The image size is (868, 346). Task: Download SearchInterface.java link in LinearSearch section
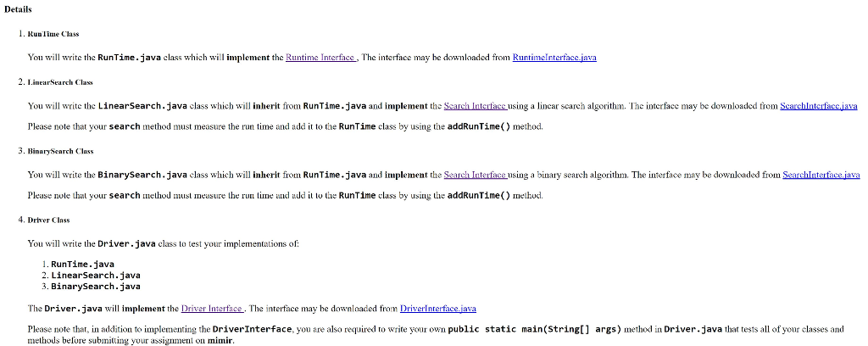(818, 106)
